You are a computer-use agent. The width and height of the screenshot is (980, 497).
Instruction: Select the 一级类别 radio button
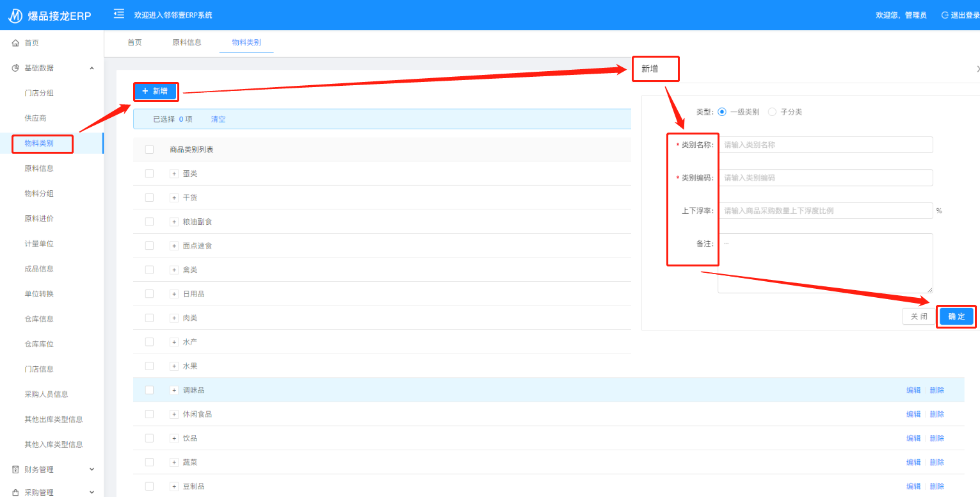tap(722, 111)
